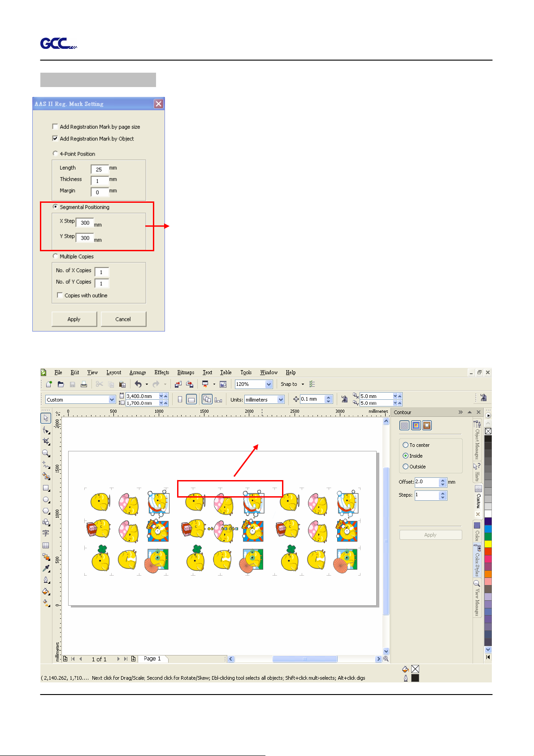The image size is (534, 756).
Task: Select the Polygon tool
Action: point(46,511)
